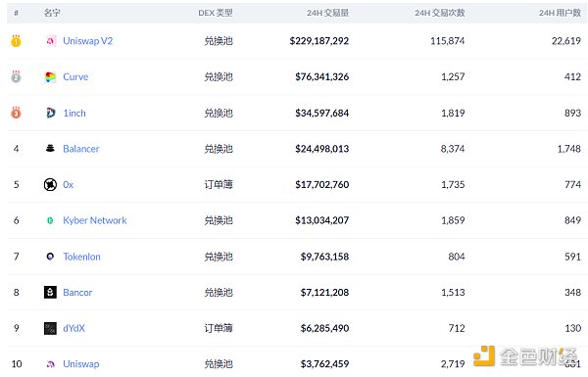Sort by 24H 交易次数 column header
The image size is (588, 377).
click(x=440, y=13)
